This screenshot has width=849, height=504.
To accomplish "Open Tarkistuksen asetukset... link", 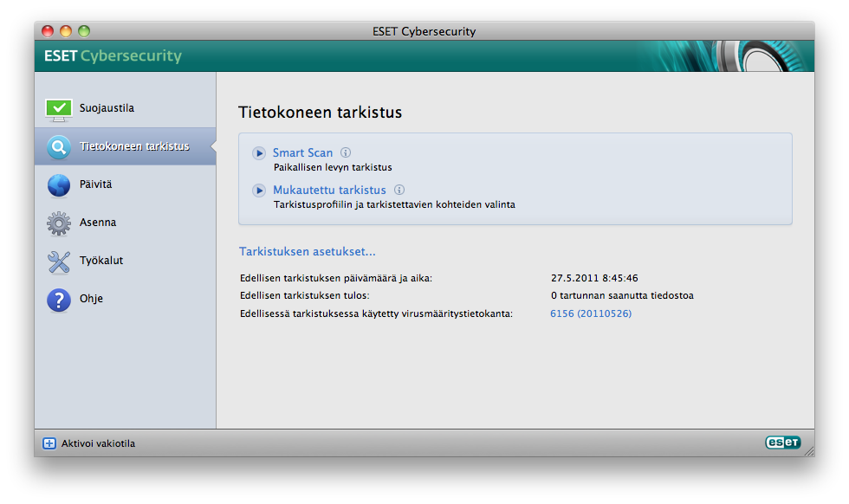I will (307, 252).
